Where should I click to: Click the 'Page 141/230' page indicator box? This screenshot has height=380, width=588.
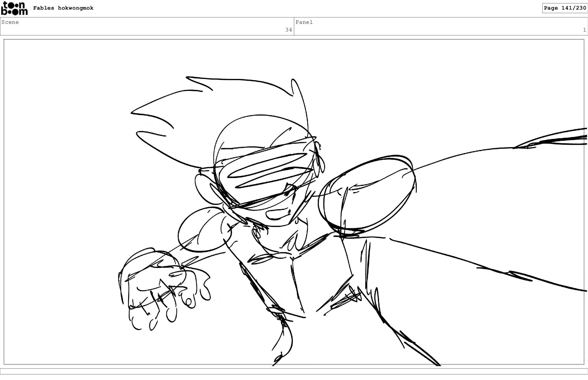click(564, 8)
